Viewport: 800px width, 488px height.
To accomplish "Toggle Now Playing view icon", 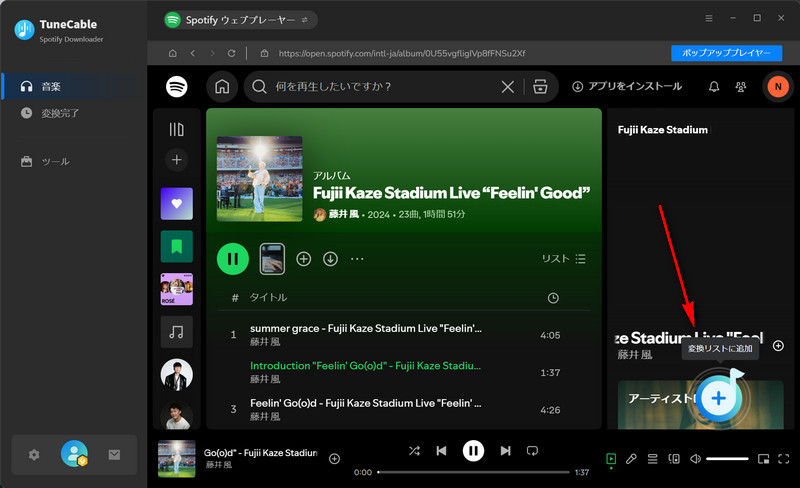I will pos(611,459).
